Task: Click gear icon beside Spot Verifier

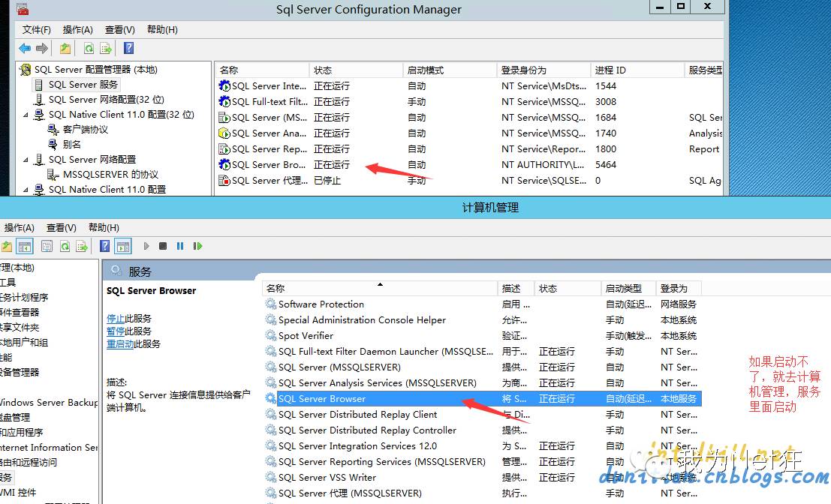Action: 271,336
